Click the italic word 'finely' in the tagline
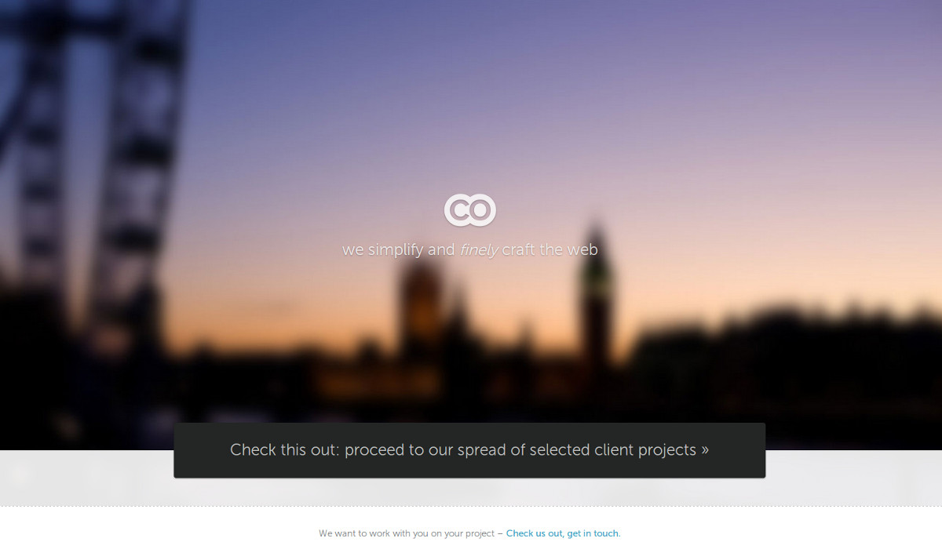Screen dimensions: 942x560 pyautogui.click(x=479, y=250)
